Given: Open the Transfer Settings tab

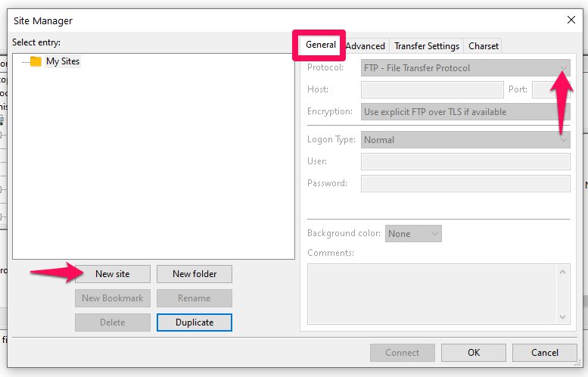Looking at the screenshot, I should click(x=427, y=46).
